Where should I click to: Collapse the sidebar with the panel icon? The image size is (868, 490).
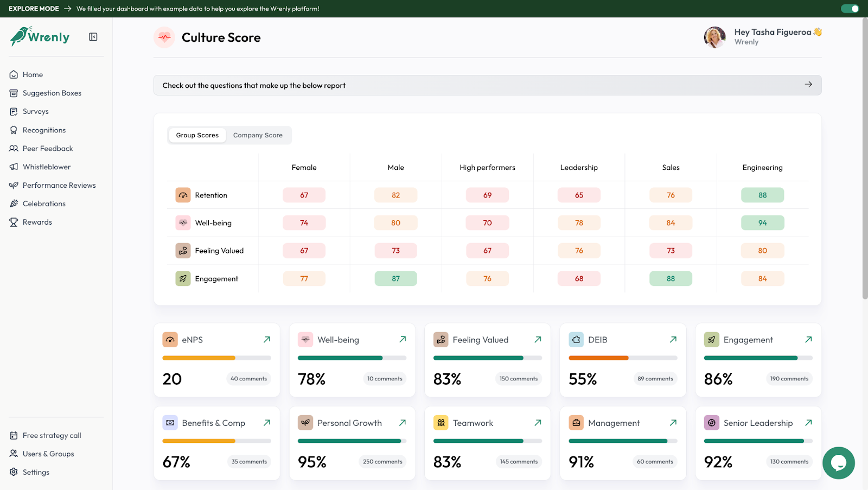(93, 37)
